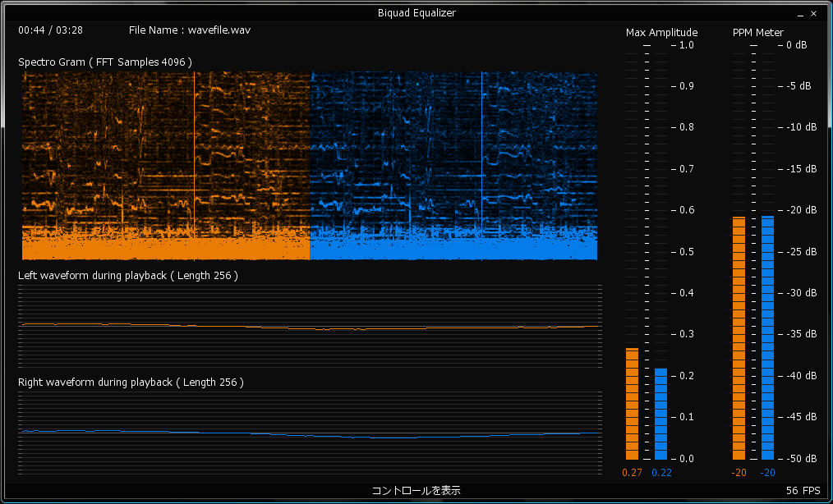The height and width of the screenshot is (504, 833).
Task: Click the orange PPM Meter bar
Action: point(739,337)
